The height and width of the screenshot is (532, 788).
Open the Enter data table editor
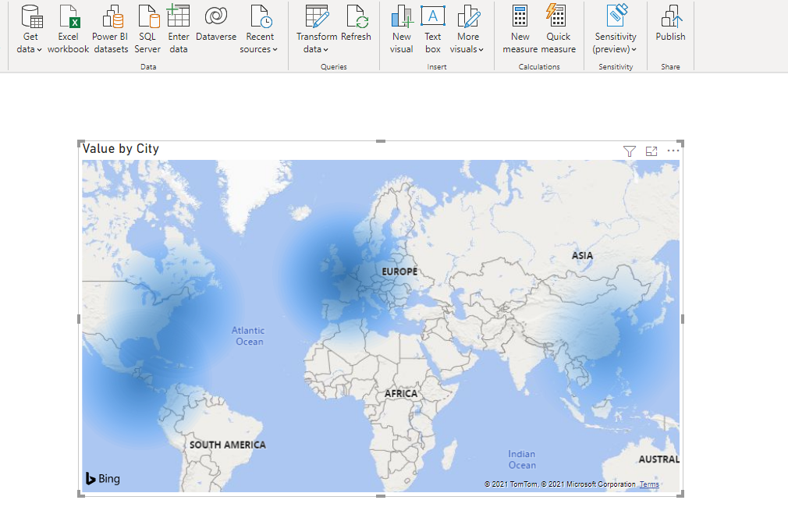pyautogui.click(x=179, y=29)
